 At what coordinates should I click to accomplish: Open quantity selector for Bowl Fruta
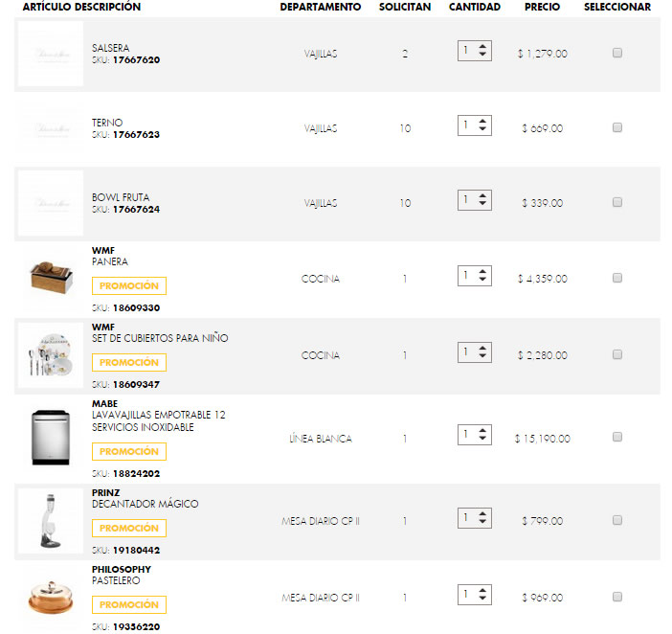click(475, 200)
